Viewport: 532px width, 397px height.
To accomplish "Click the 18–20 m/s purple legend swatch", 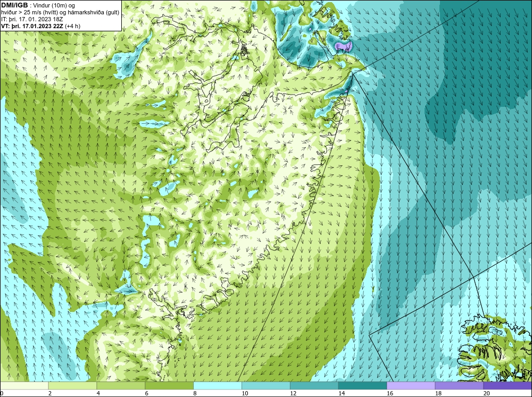I will (460, 386).
